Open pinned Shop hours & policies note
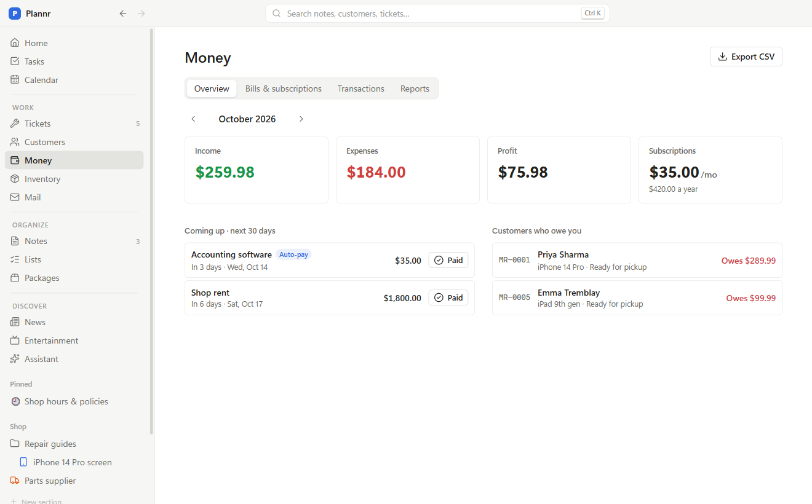Image resolution: width=812 pixels, height=504 pixels. coord(74,401)
